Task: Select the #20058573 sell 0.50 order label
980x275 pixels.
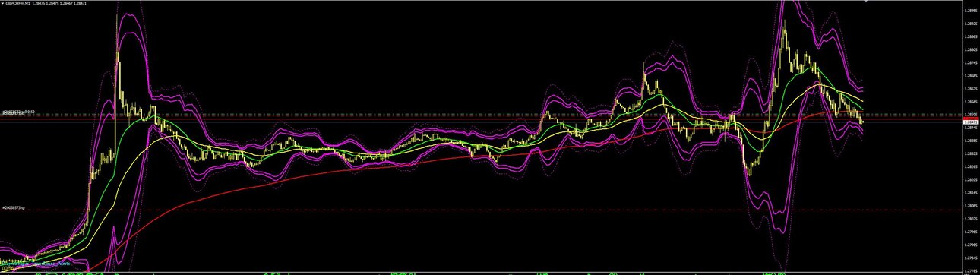Action: pyautogui.click(x=18, y=112)
